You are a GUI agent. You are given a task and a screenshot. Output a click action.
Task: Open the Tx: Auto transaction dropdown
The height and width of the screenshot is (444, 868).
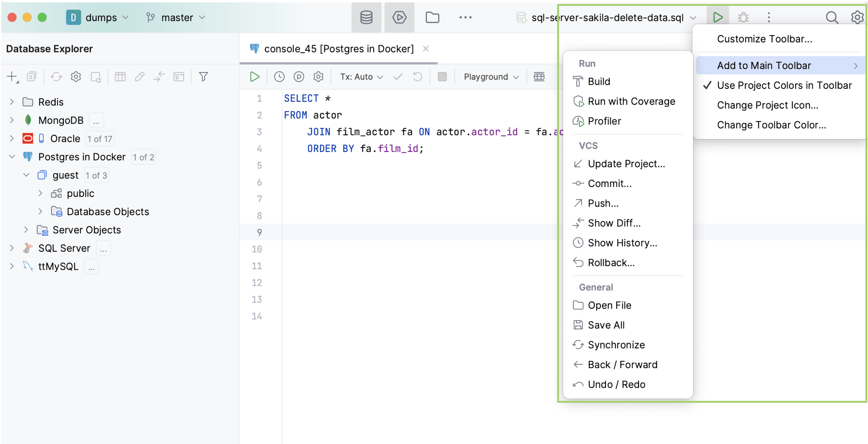(x=361, y=77)
